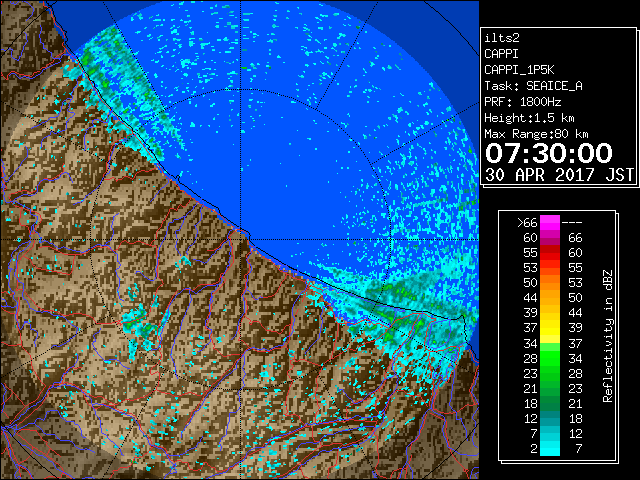The height and width of the screenshot is (480, 640).
Task: Click the 'CAPPI_1P5K' text line
Action: point(519,70)
